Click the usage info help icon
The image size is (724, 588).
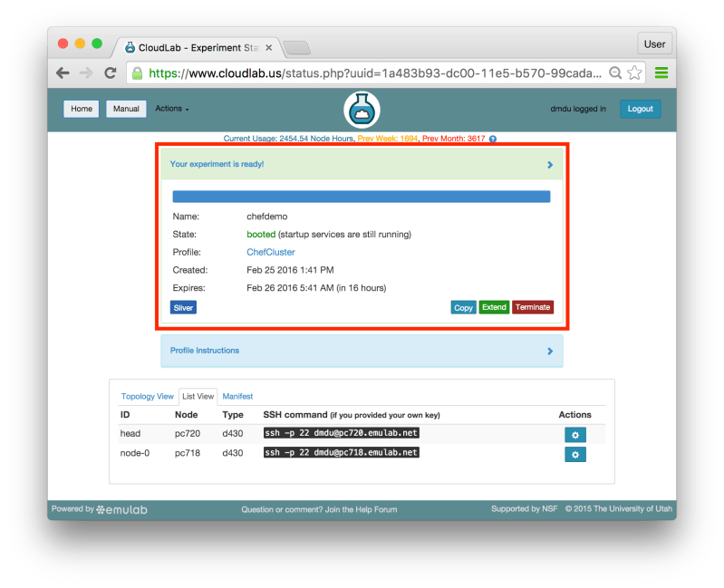coord(493,139)
